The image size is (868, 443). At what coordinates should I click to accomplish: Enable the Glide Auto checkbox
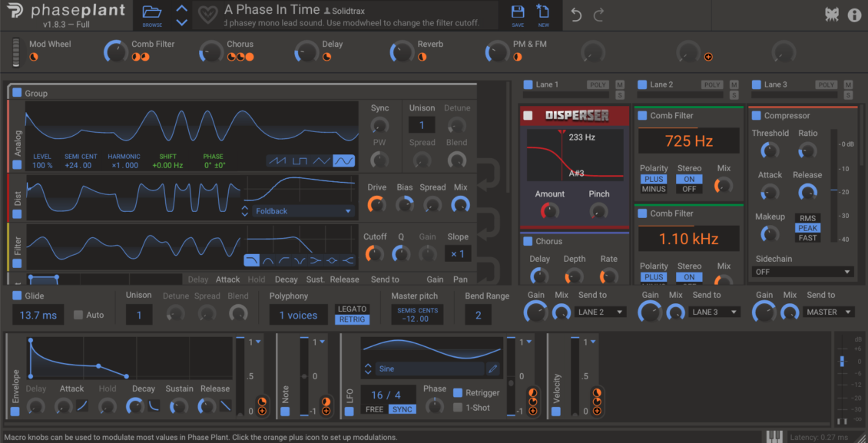pos(78,315)
